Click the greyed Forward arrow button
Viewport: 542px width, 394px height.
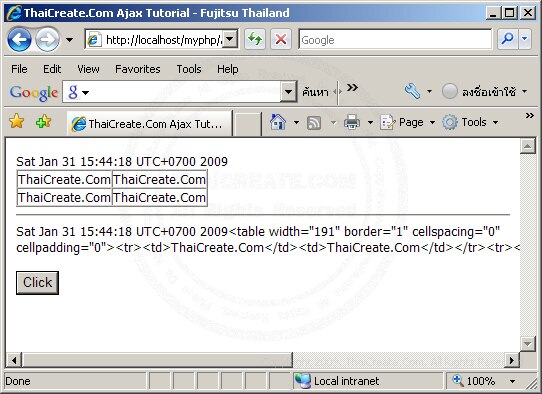tap(47, 40)
